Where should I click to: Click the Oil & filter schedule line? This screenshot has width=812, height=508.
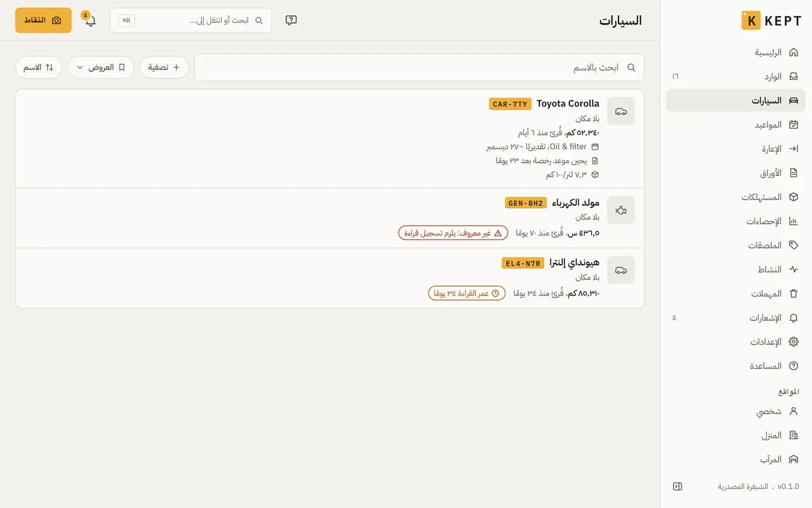(543, 147)
